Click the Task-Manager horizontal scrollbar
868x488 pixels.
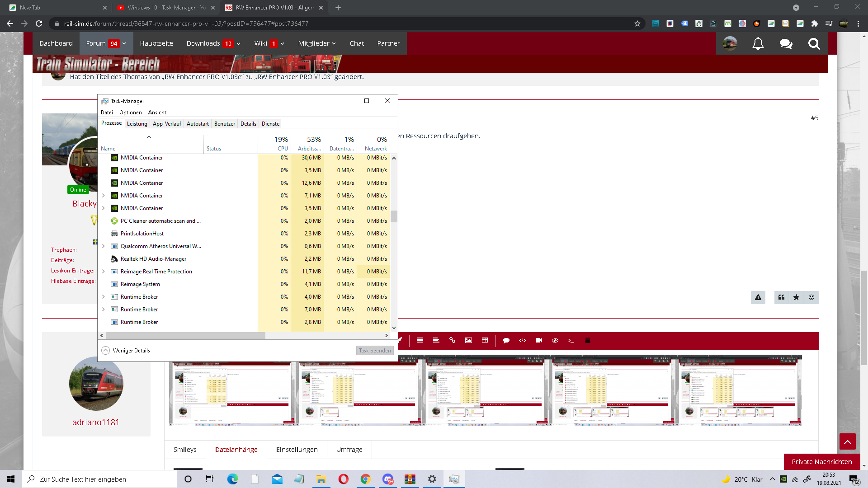(x=185, y=335)
